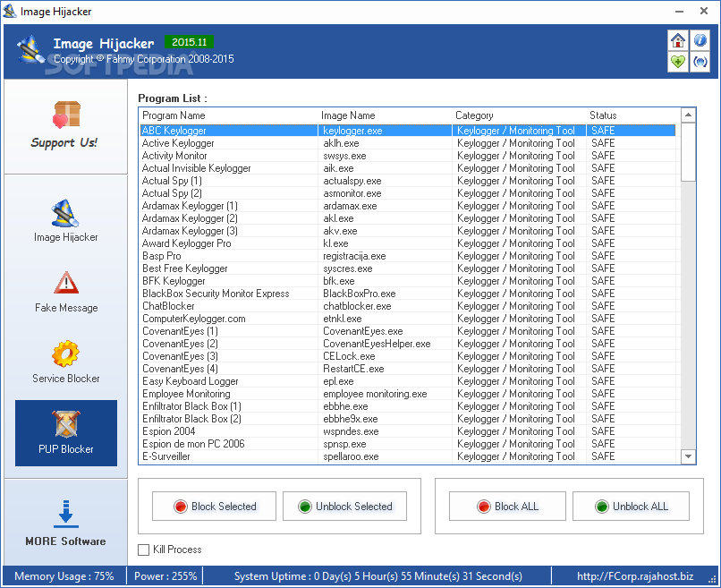The height and width of the screenshot is (588, 721).
Task: Click the blue update check icon
Action: tap(700, 61)
